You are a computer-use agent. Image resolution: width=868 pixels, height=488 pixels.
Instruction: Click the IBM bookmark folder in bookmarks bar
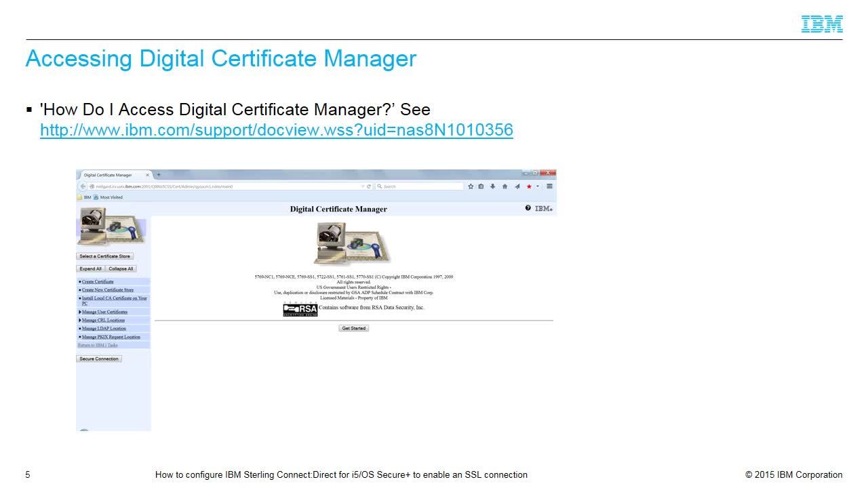pyautogui.click(x=84, y=197)
